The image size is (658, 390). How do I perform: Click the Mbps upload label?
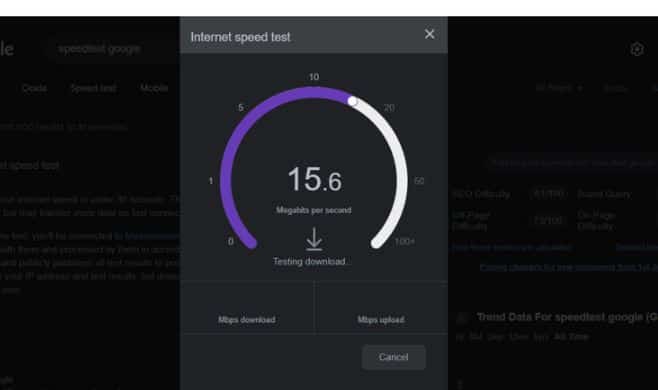(381, 320)
